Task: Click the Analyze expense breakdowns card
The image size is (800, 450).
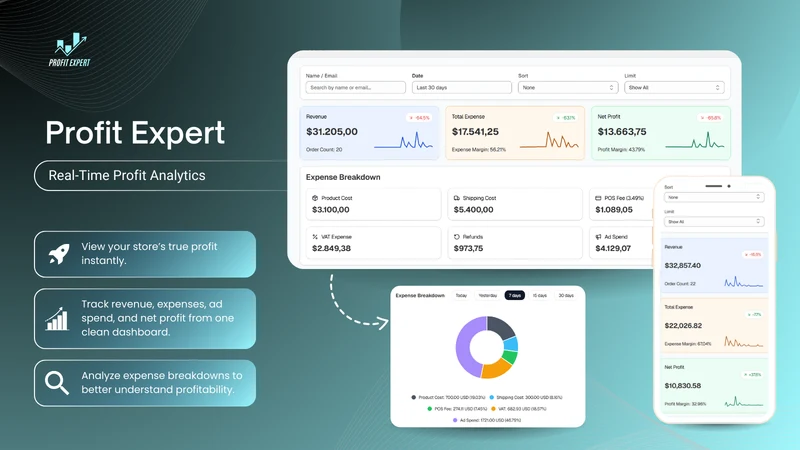Action: [x=145, y=383]
